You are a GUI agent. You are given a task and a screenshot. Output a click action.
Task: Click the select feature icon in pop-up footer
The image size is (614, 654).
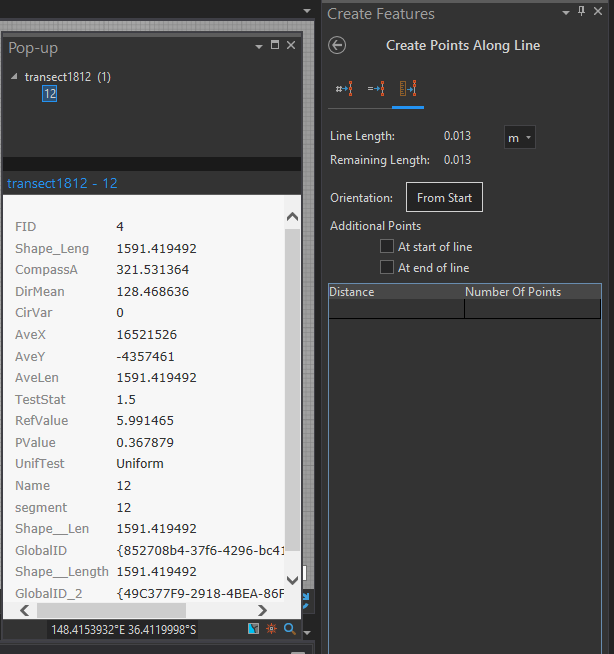pos(253,628)
